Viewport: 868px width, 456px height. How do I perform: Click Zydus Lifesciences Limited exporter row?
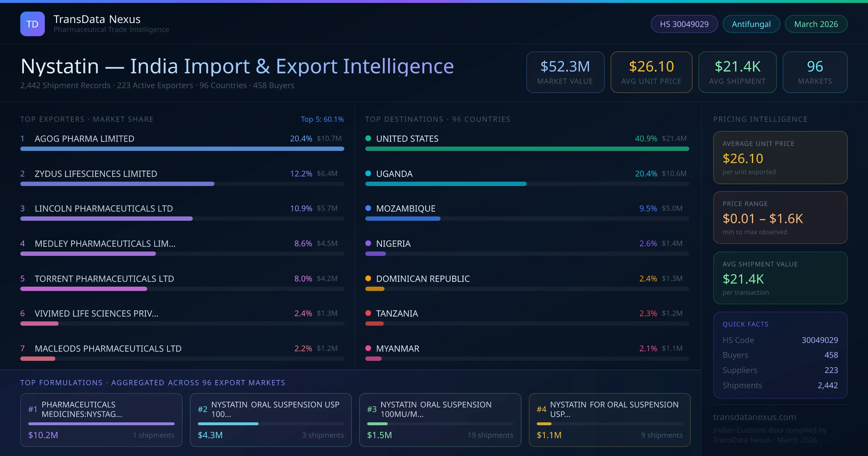96,174
